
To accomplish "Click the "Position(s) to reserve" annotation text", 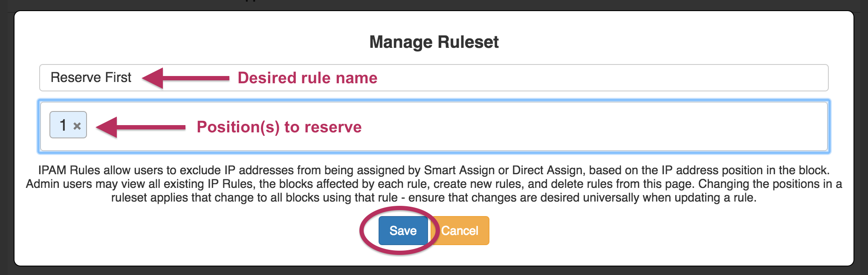I will point(279,127).
